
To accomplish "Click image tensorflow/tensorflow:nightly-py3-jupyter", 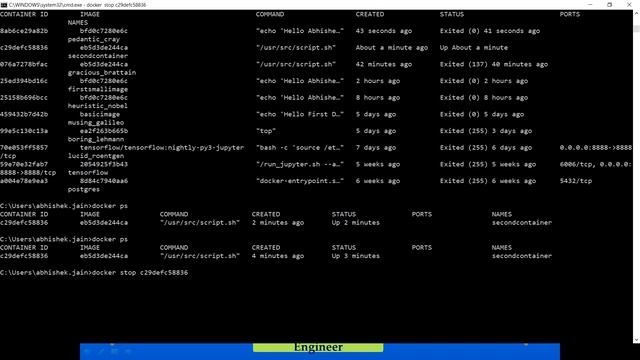I will click(162, 148).
